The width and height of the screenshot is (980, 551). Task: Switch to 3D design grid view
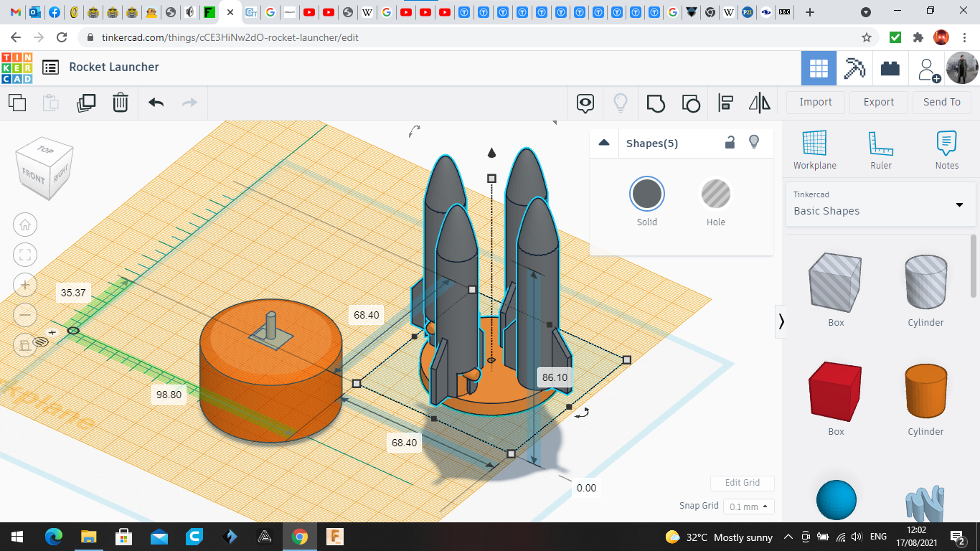[x=819, y=69]
